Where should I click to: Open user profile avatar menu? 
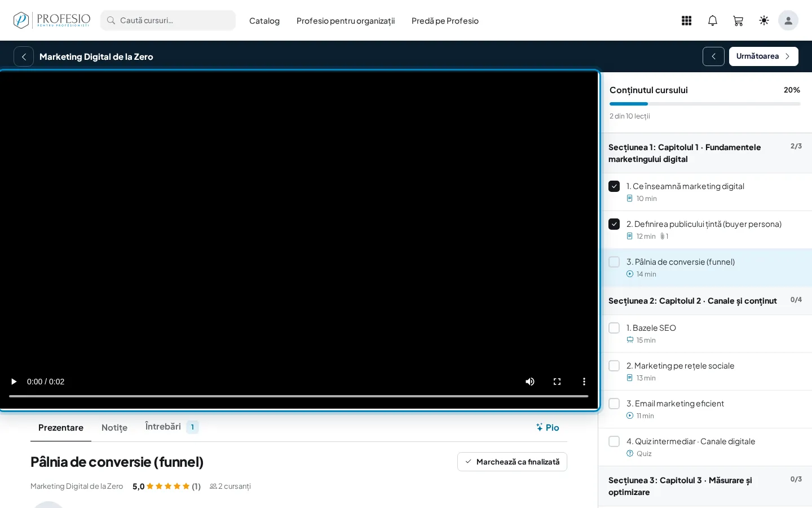788,21
